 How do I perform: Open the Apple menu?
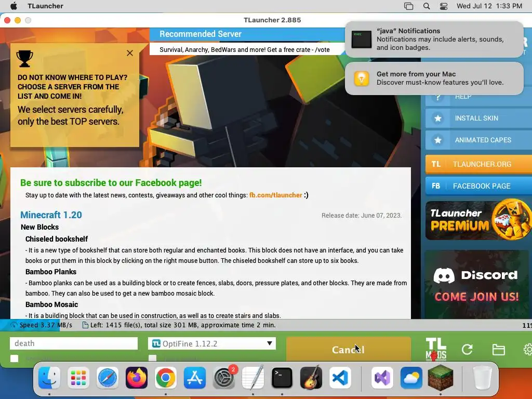click(14, 6)
